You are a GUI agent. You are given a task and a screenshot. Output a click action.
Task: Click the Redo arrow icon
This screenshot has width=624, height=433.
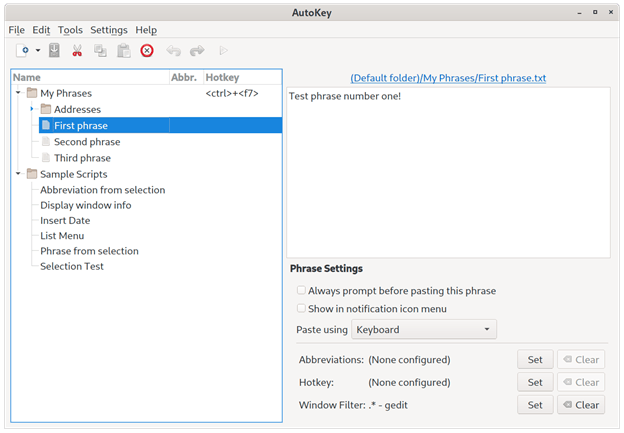click(x=197, y=50)
